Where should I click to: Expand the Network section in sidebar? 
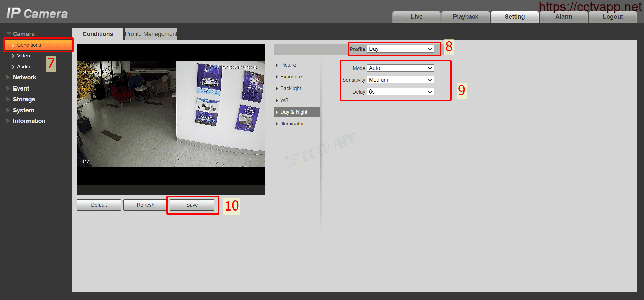[x=24, y=77]
